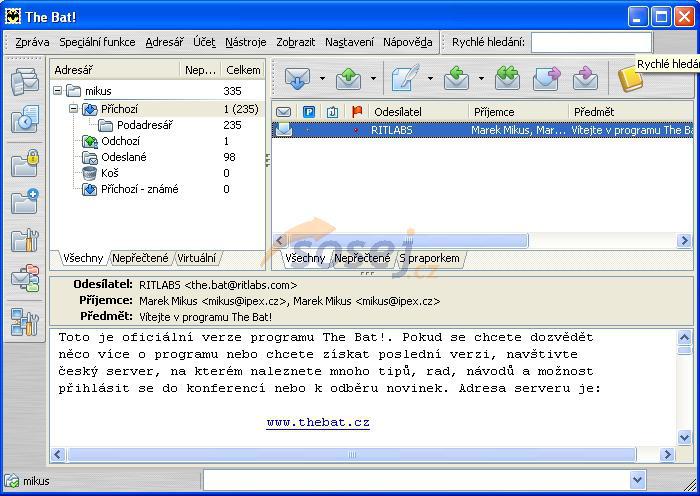Screen dimensions: 700x496
Task: Click the clock mail scheduler sidebar icon
Action: click(x=25, y=119)
